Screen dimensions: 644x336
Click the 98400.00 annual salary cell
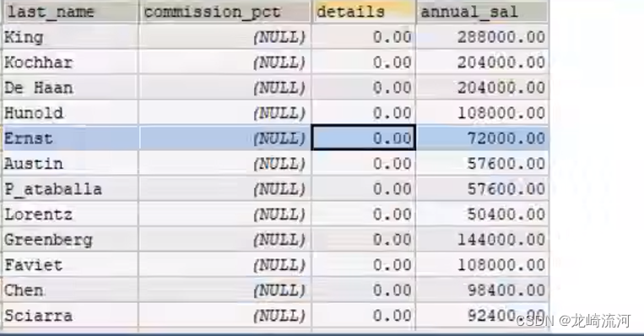point(482,290)
